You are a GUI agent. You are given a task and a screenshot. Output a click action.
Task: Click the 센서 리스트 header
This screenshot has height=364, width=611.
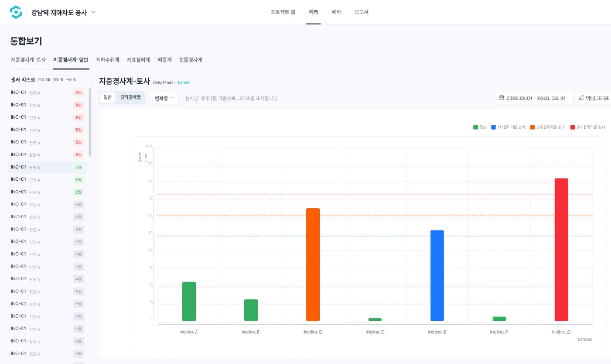coord(23,80)
